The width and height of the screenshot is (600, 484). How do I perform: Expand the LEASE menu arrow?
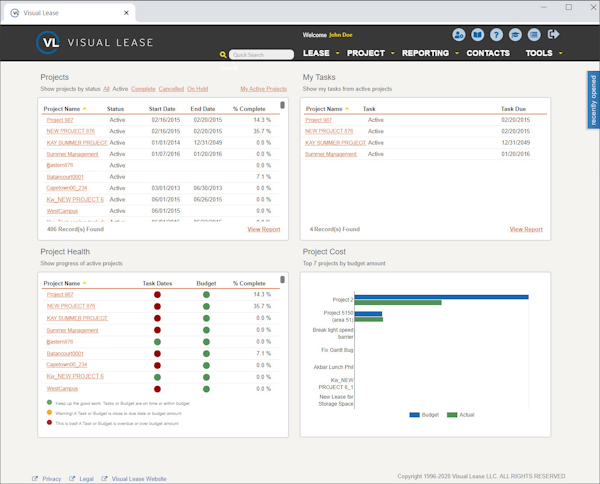[338, 53]
